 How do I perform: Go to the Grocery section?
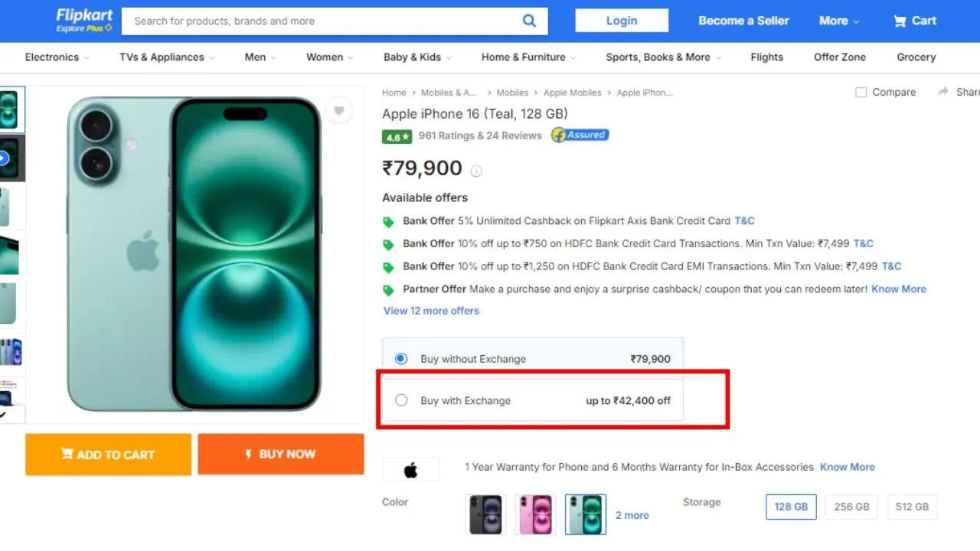click(x=916, y=57)
